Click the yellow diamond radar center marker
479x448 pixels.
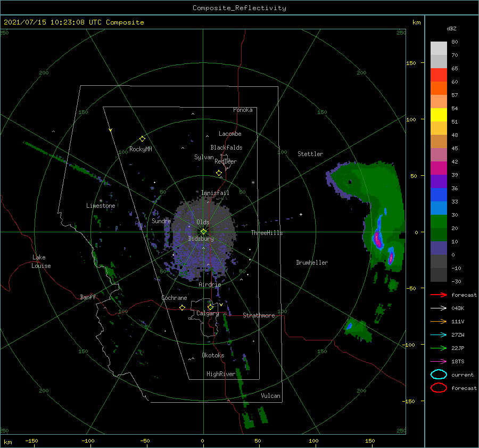tap(203, 232)
